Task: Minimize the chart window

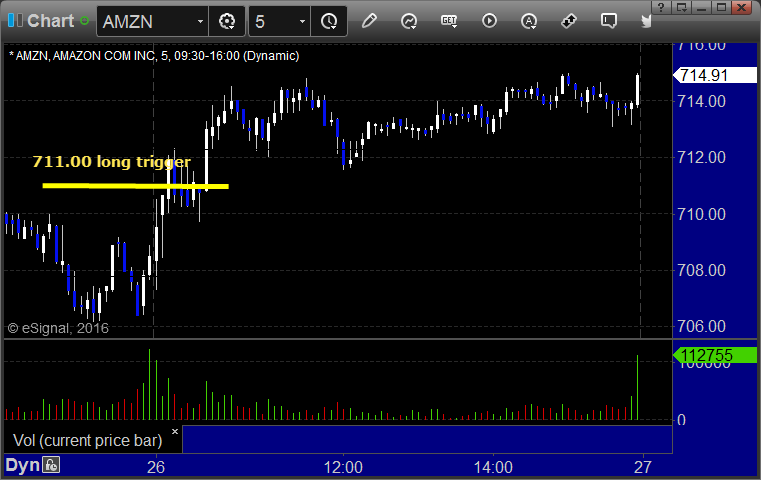Action: click(x=701, y=7)
